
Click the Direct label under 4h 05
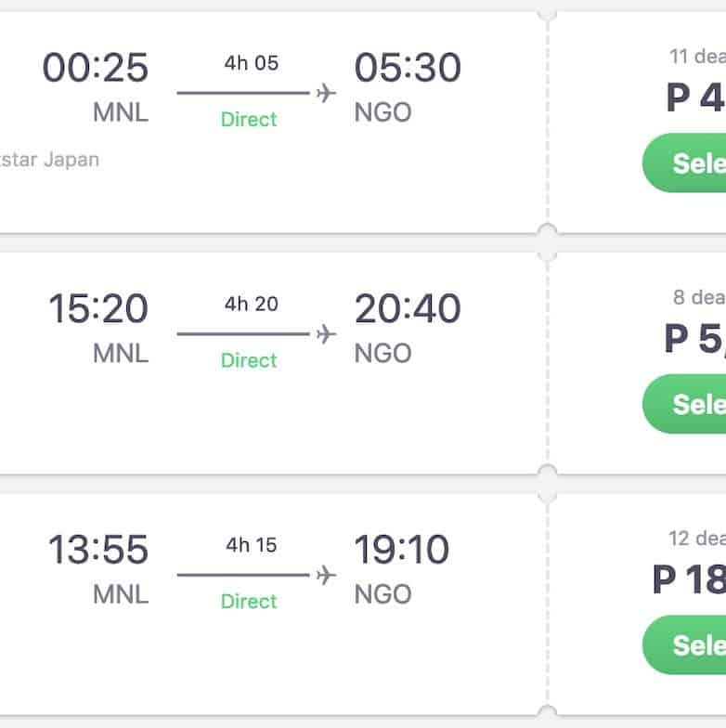[249, 120]
